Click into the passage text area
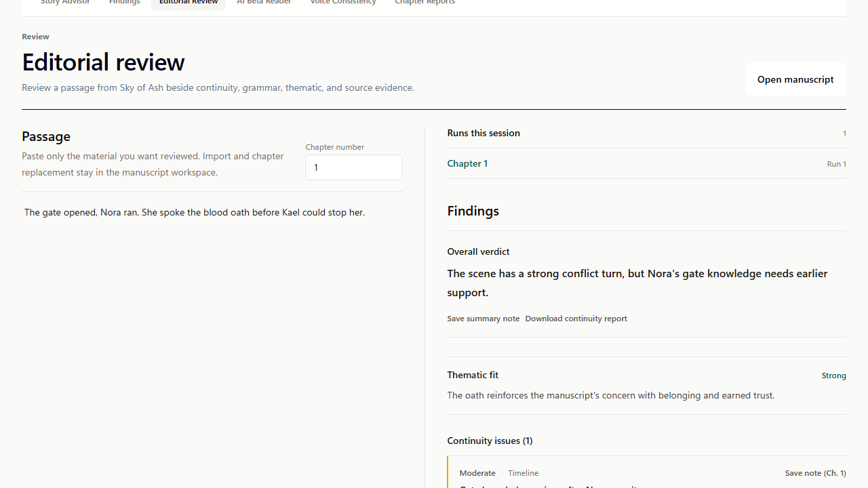Viewport: 868px width, 488px height. click(x=212, y=339)
